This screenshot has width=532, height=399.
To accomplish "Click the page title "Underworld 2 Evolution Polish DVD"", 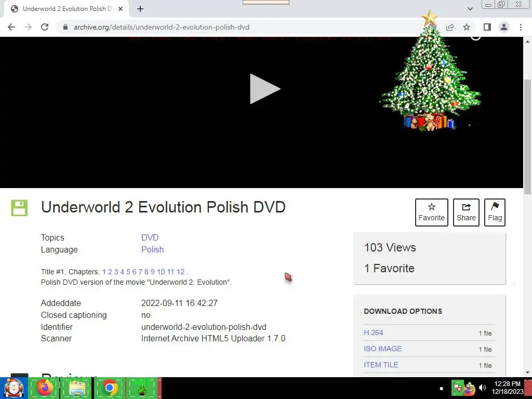I will pyautogui.click(x=163, y=207).
